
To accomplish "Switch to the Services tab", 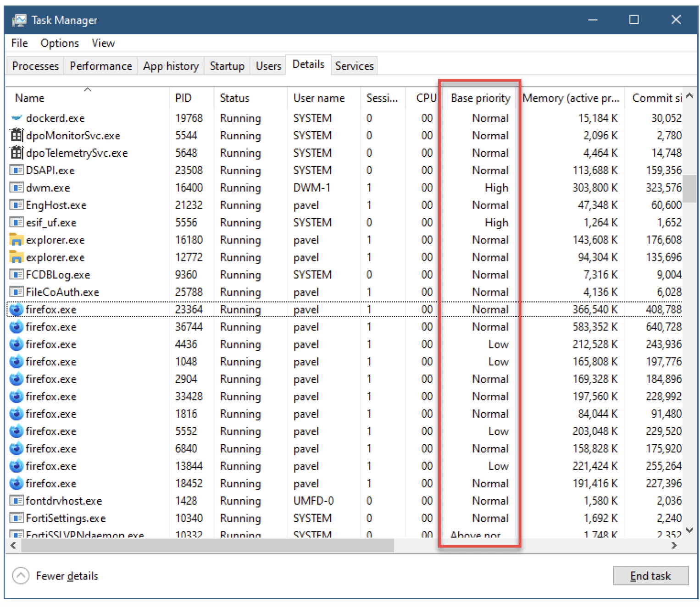I will [355, 66].
